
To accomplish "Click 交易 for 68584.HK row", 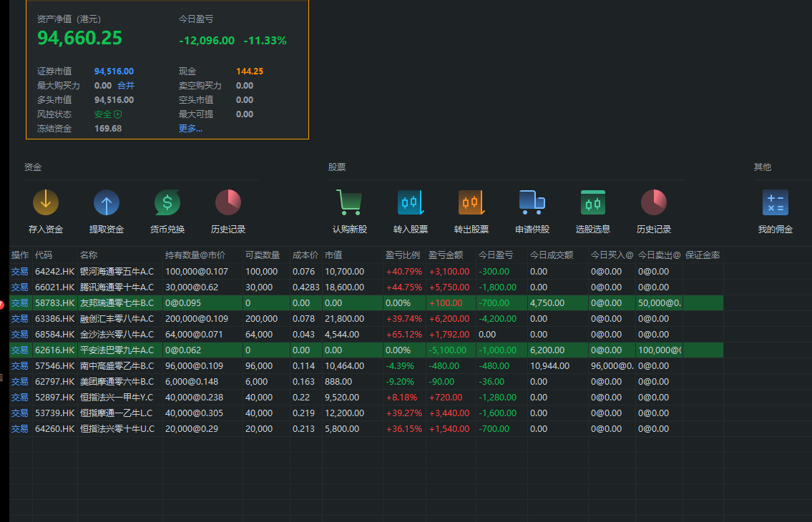I will click(20, 335).
